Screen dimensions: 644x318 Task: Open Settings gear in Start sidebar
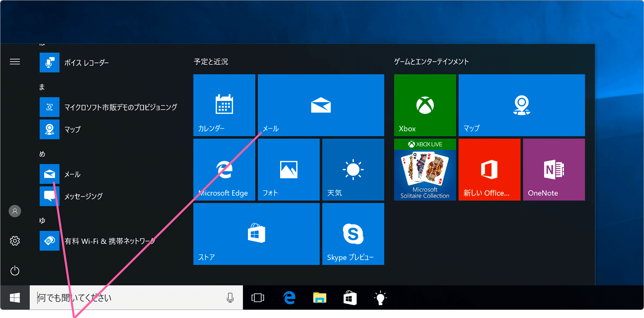coord(15,241)
